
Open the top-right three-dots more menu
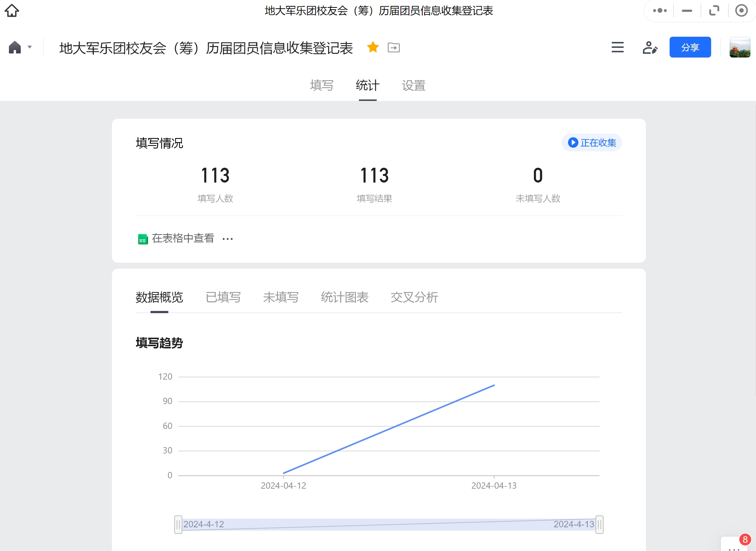coord(660,11)
